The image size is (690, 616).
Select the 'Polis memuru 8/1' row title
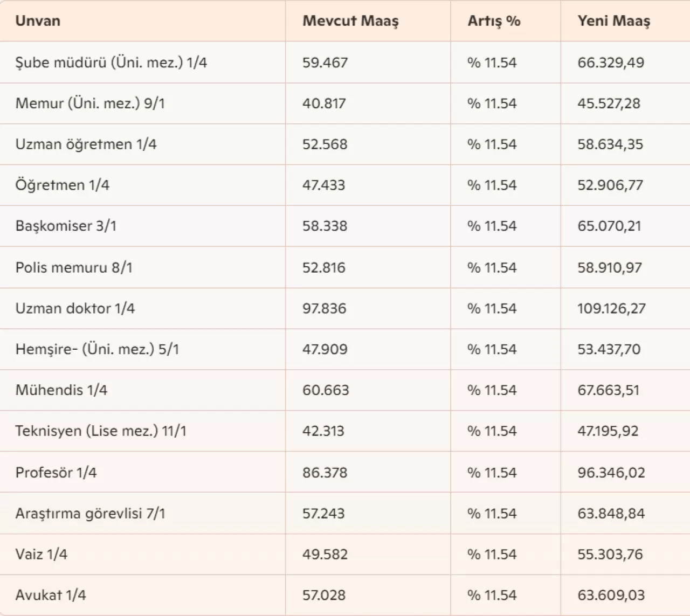[74, 267]
